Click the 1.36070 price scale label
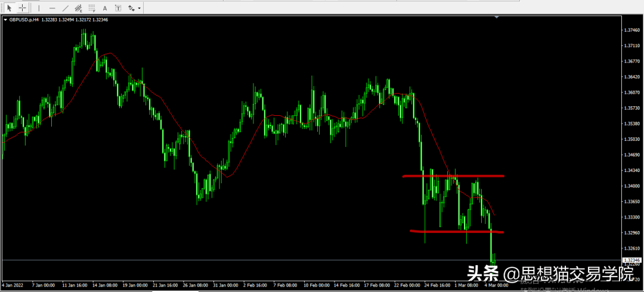Viewport: 644px width, 292px height. 631,93
